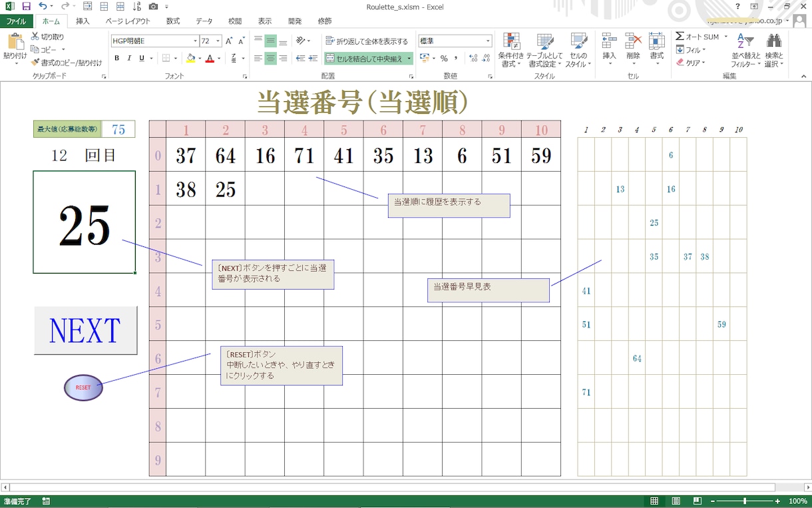Open the ファイル tab
Viewport: 812px width, 508px height.
pyautogui.click(x=16, y=21)
